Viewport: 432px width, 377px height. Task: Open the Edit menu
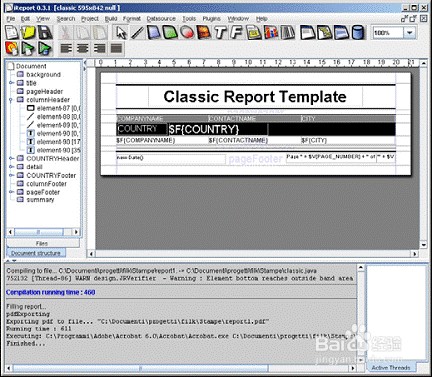coord(25,19)
